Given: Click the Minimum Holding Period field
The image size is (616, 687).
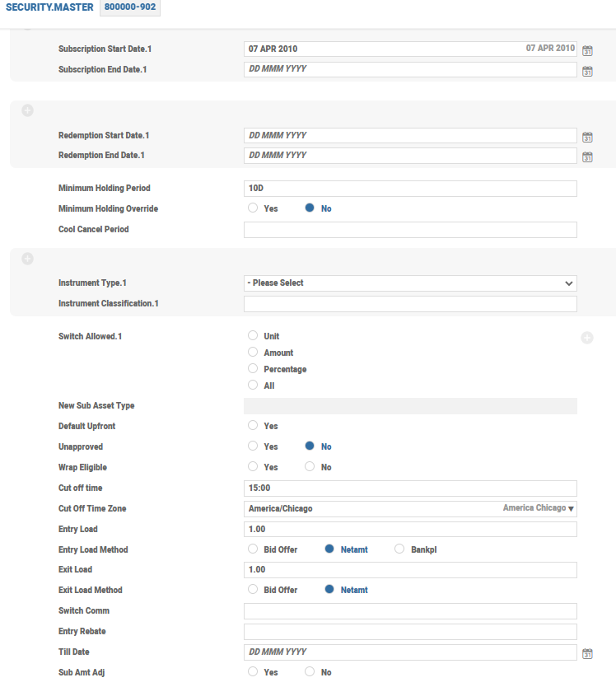Looking at the screenshot, I should pos(410,189).
